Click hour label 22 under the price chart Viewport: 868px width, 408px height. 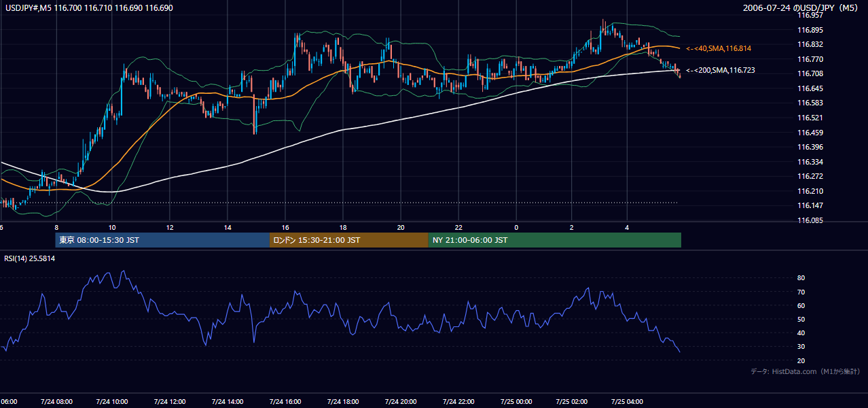click(458, 227)
